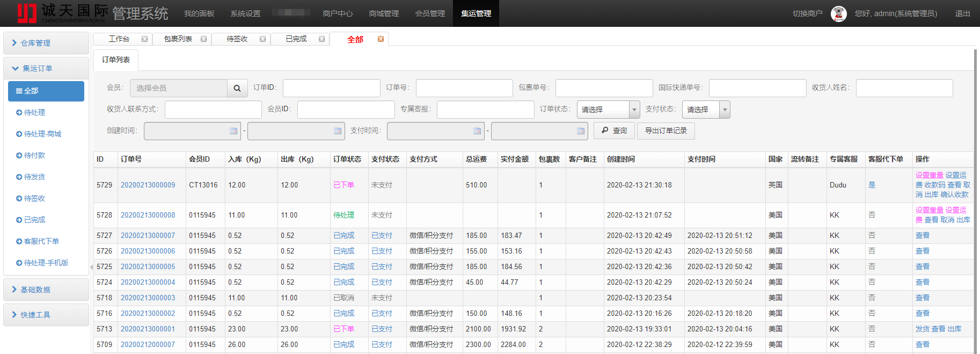Click the member search magnifier icon
The height and width of the screenshot is (354, 980).
click(237, 88)
